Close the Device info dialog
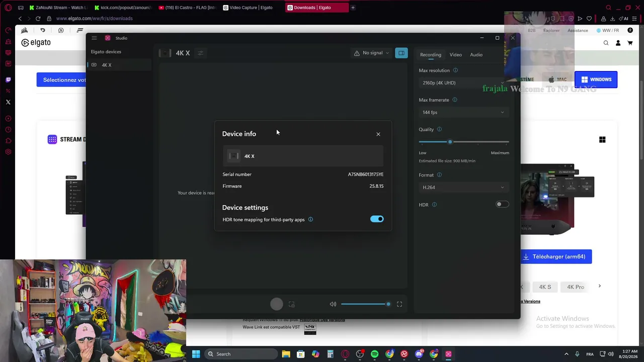Screen dimensions: 644x362 (378, 134)
